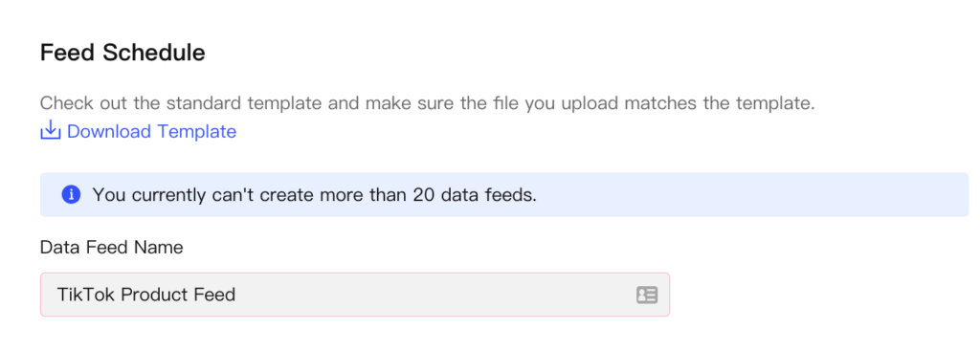
Task: Click the gray ID card icon inside input
Action: (647, 295)
